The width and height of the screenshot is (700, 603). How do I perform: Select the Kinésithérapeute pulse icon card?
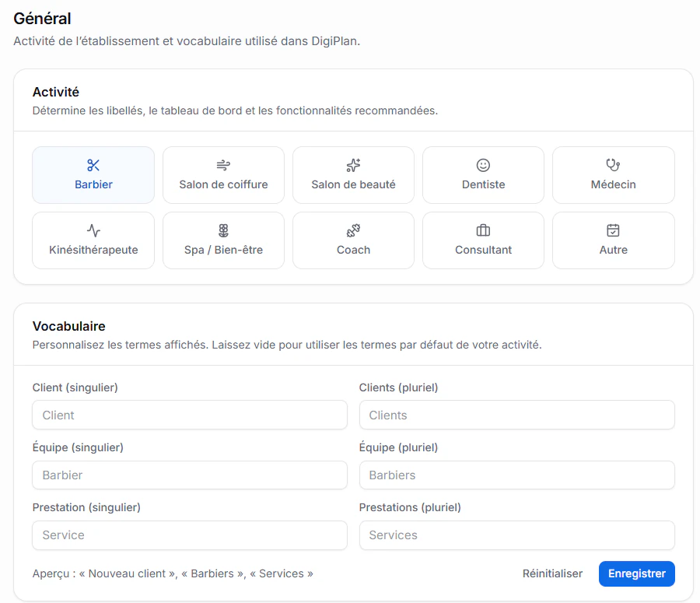pos(93,240)
